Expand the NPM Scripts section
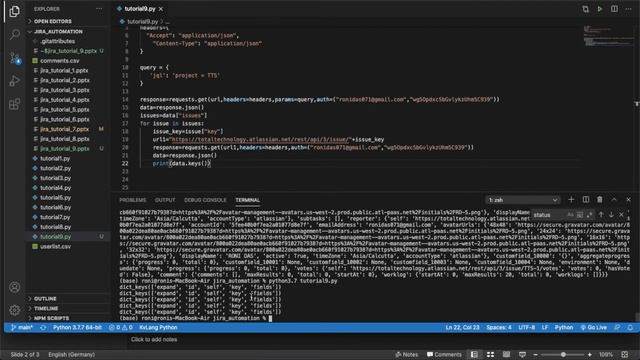Screen dimensions: 640x360 click(51, 318)
